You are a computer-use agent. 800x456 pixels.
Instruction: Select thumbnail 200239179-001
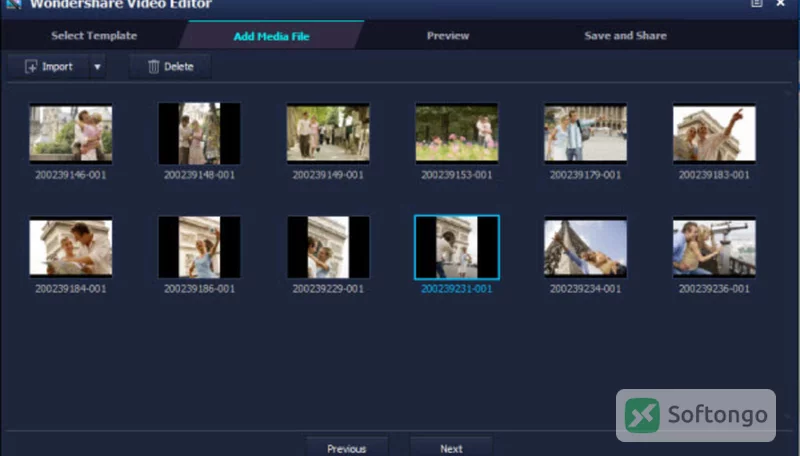click(585, 134)
